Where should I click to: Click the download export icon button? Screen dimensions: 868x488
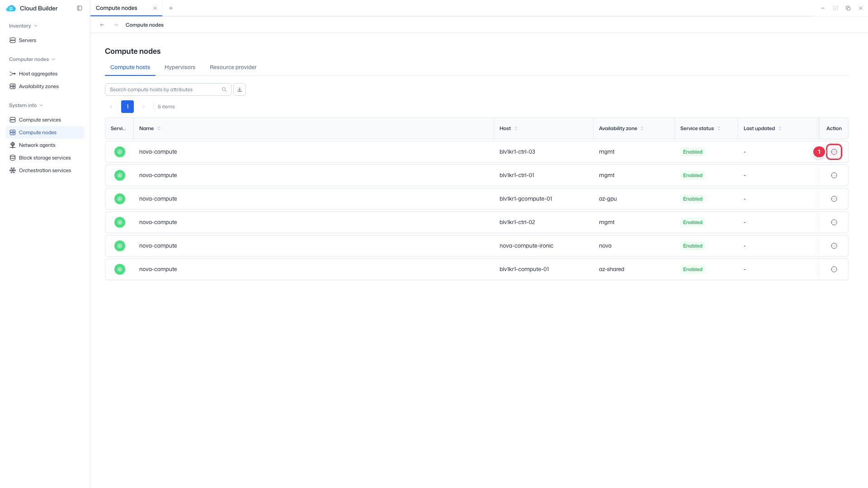240,89
